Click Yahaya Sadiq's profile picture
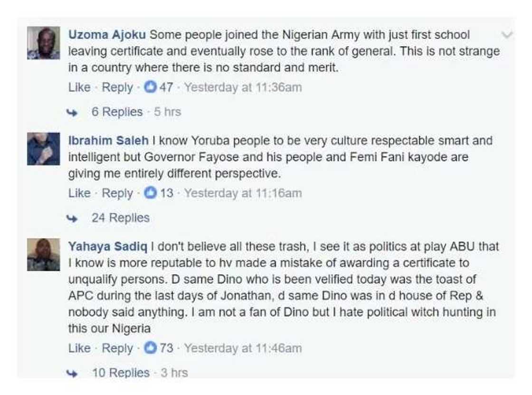Image resolution: width=532 pixels, height=395 pixels. coord(43,254)
